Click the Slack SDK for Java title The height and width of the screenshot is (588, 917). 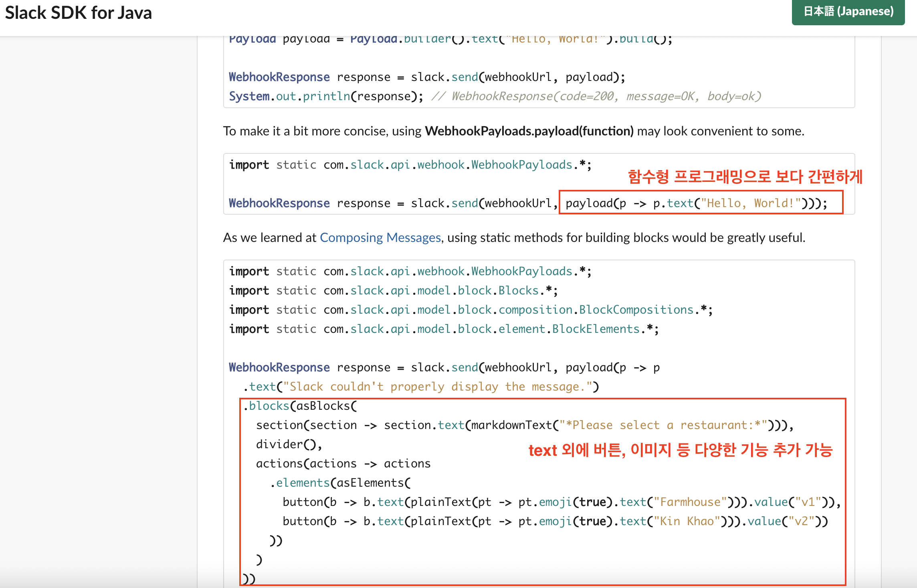click(79, 13)
